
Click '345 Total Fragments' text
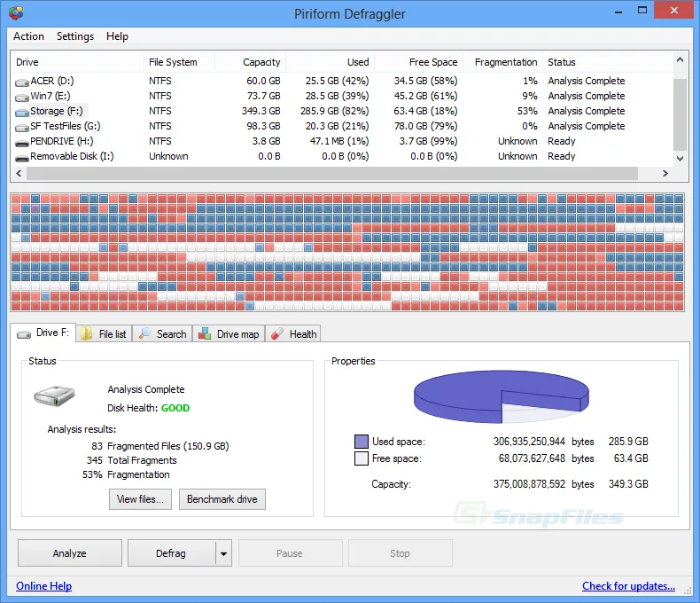(132, 460)
